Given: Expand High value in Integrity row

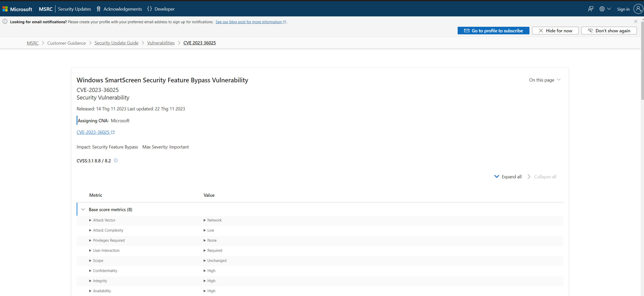Looking at the screenshot, I should (x=209, y=281).
